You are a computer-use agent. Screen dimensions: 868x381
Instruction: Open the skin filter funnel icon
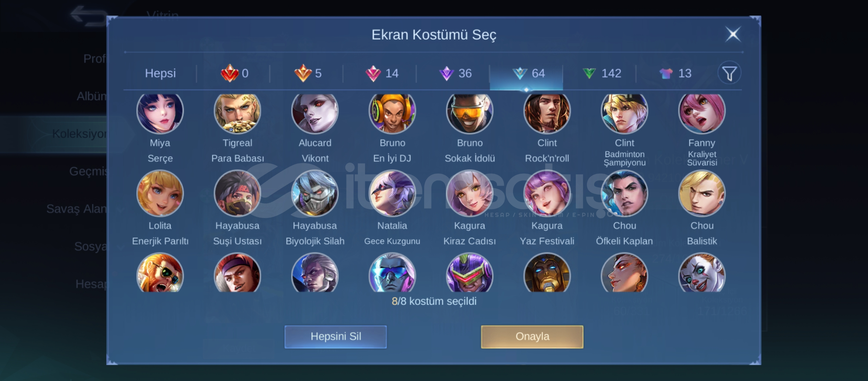729,73
